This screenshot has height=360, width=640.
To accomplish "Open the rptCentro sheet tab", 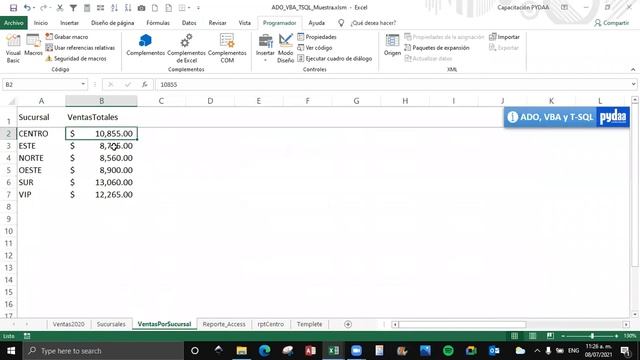I will tap(271, 324).
